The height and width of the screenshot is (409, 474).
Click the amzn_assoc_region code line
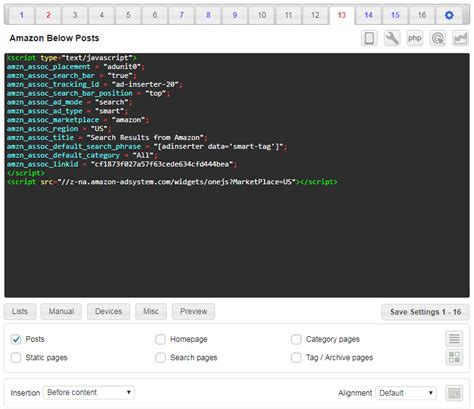[59, 129]
